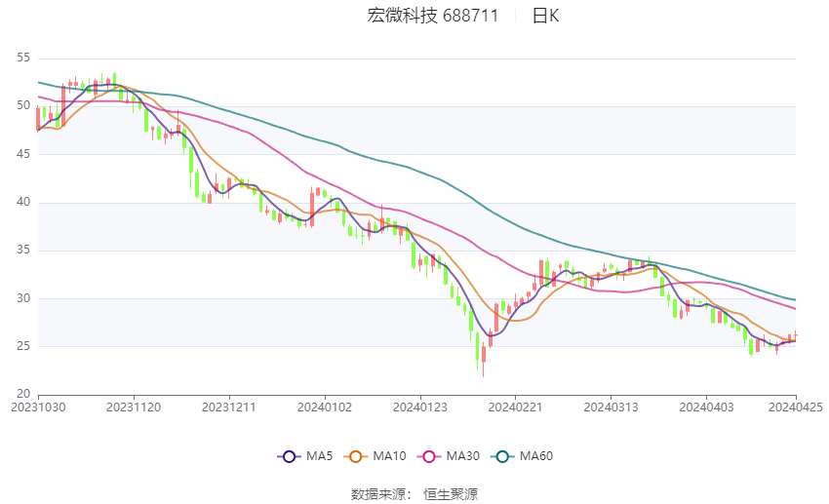Image resolution: width=829 pixels, height=504 pixels.
Task: Select the 20231030 date axis label
Action: (38, 407)
